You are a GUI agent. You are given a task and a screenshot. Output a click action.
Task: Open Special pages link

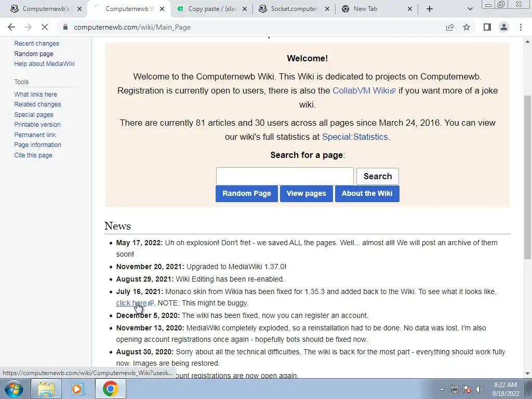click(34, 115)
